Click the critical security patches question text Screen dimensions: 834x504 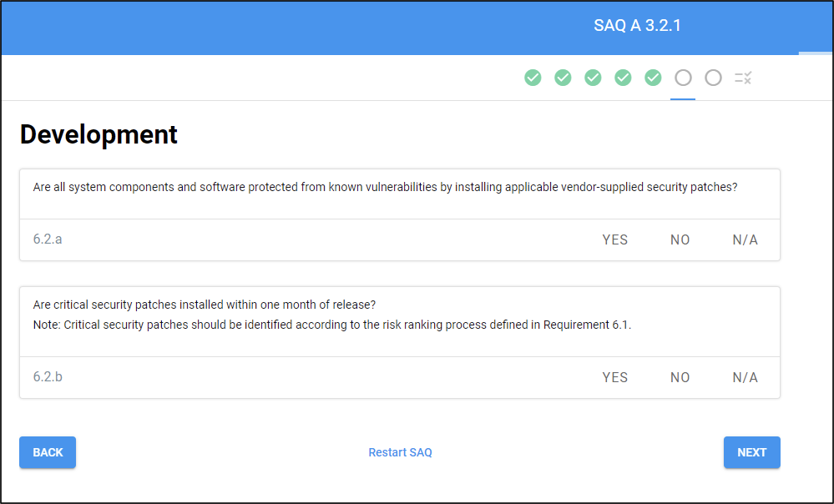[210, 305]
